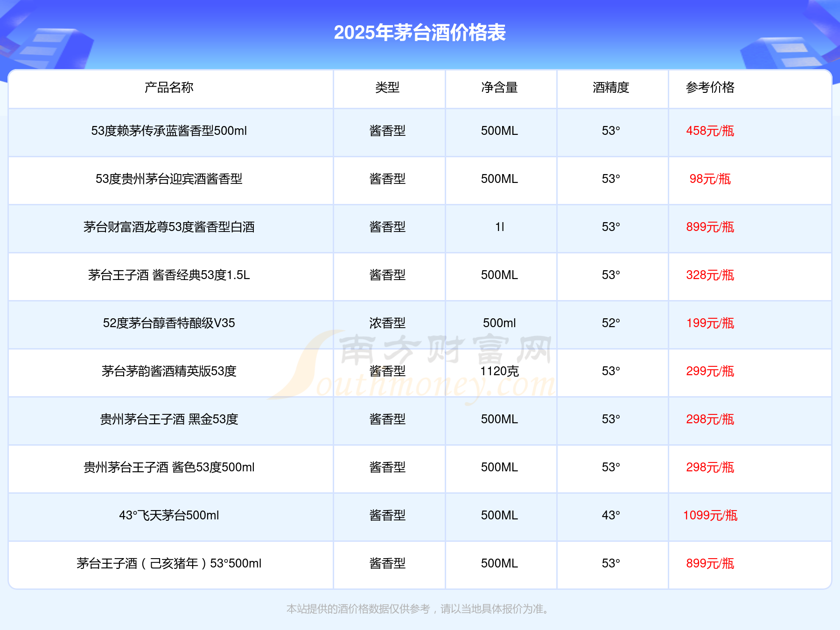The height and width of the screenshot is (630, 840).
Task: Select 酱香型 type in 赖茅传承蓝 row
Action: click(387, 131)
